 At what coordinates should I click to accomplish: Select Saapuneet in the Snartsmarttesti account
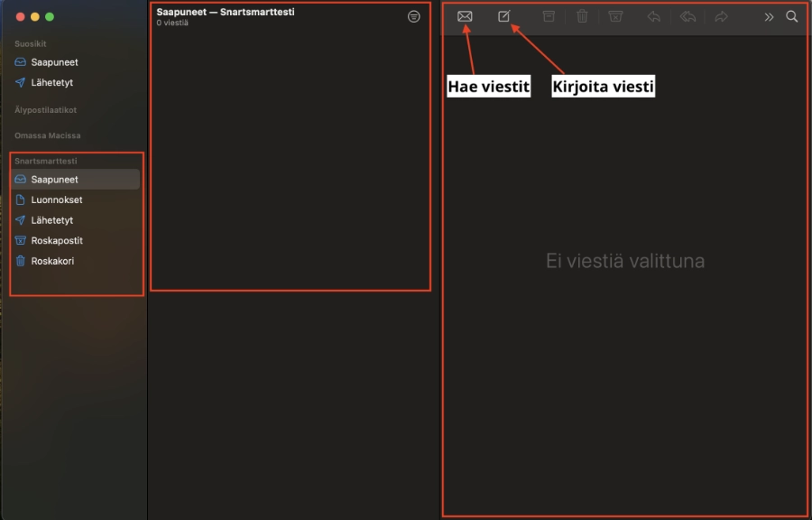[75, 180]
